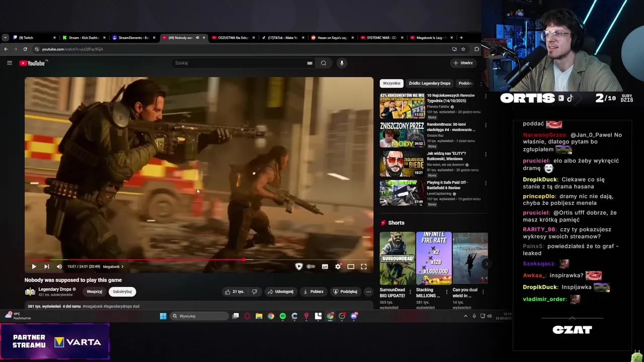The image size is (644, 362).
Task: Toggle subtitles in the player
Action: [325, 266]
